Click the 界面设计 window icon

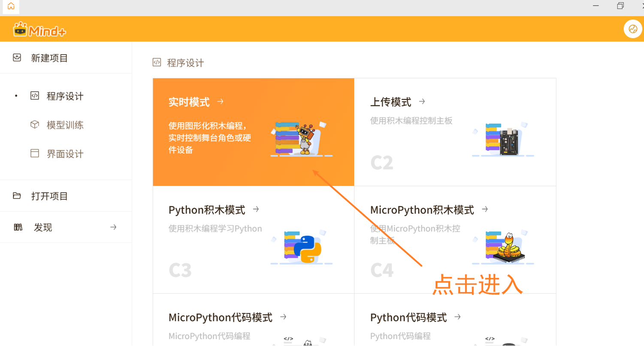click(x=35, y=153)
